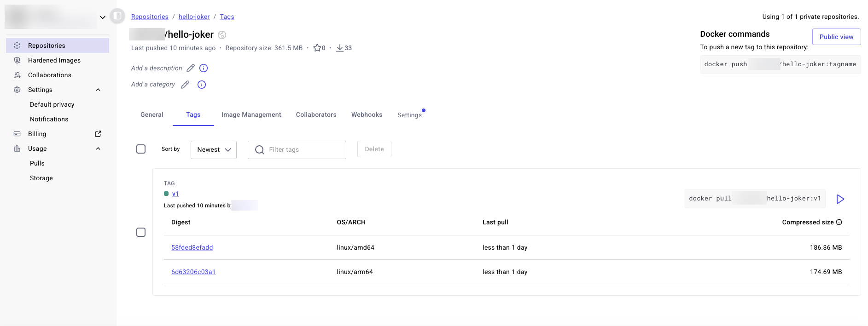Collapse the Usage section chevron
This screenshot has height=326, width=868.
(98, 149)
